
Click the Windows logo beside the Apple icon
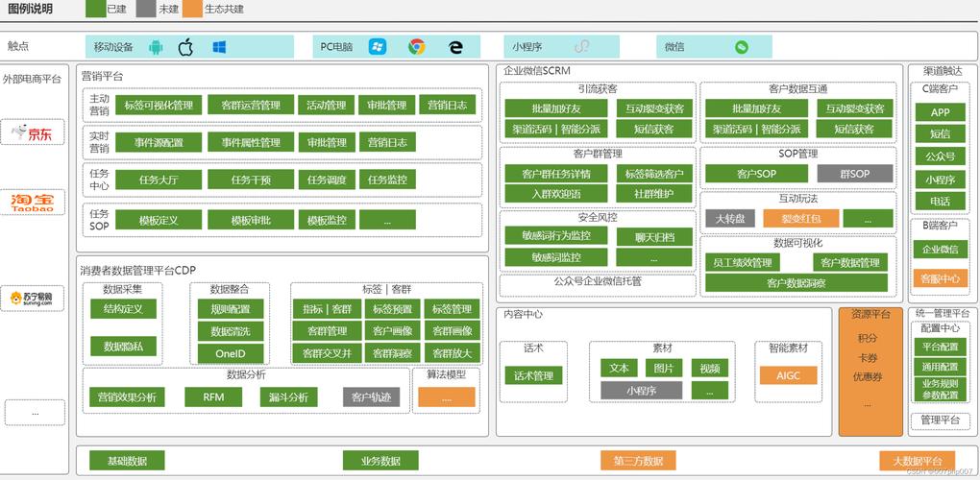219,47
